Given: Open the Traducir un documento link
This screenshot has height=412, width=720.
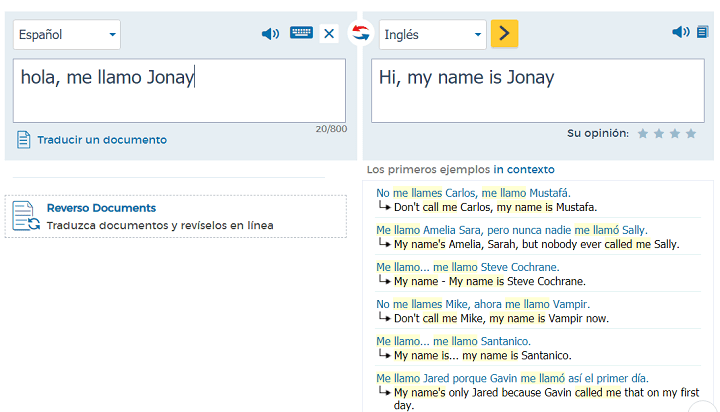Looking at the screenshot, I should pos(102,140).
